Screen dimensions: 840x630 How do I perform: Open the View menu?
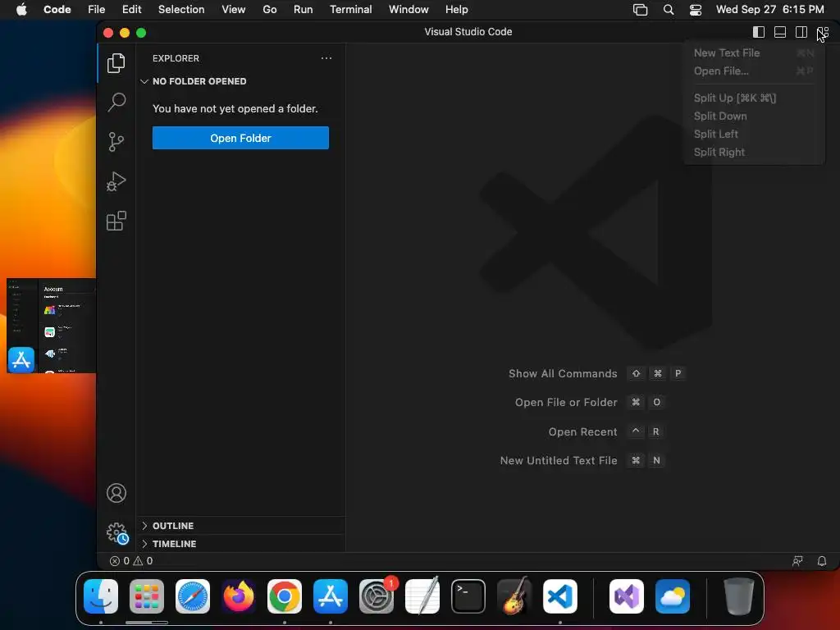[234, 10]
